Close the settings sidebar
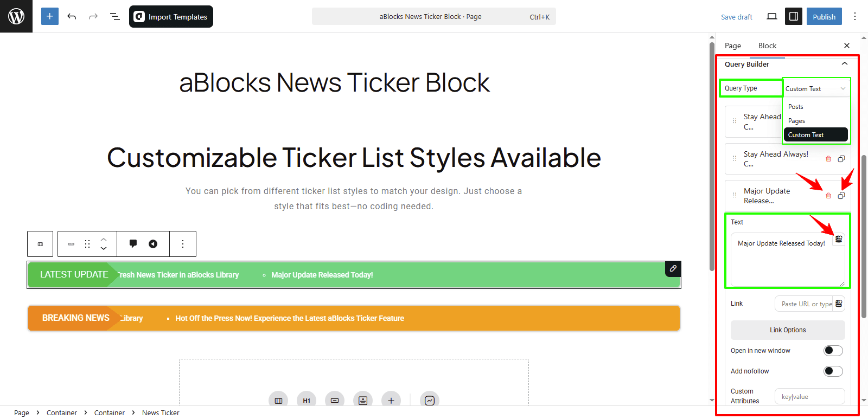Viewport: 868px width, 419px height. (x=847, y=46)
